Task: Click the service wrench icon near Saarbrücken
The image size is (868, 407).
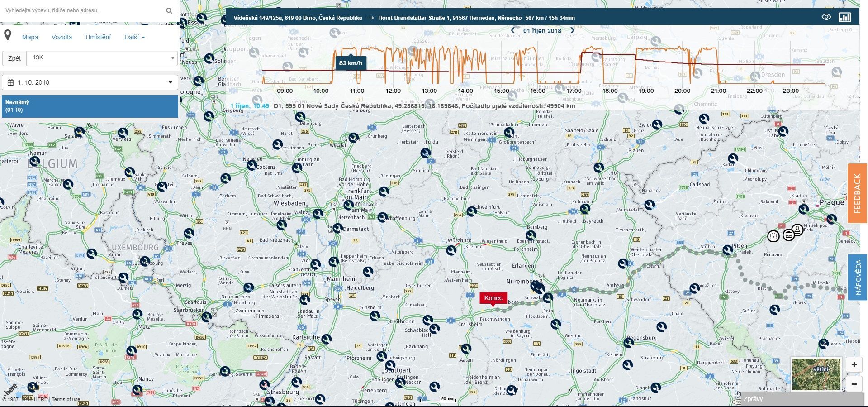Action: [x=206, y=316]
